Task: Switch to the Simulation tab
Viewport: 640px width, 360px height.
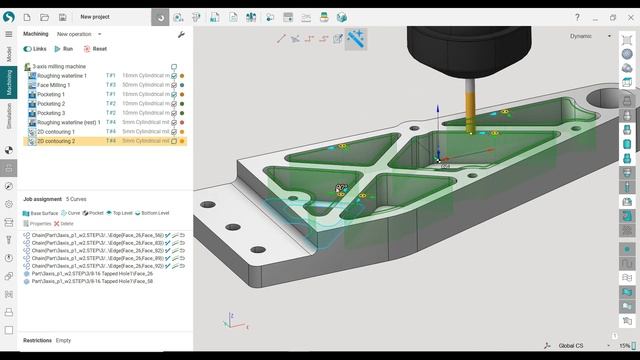Action: tap(9, 116)
